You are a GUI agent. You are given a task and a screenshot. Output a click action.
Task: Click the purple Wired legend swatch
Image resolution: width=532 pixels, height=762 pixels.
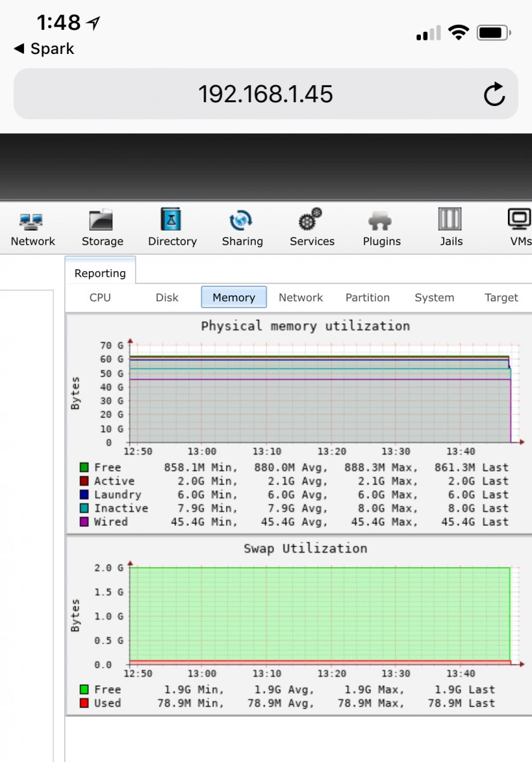pyautogui.click(x=84, y=522)
